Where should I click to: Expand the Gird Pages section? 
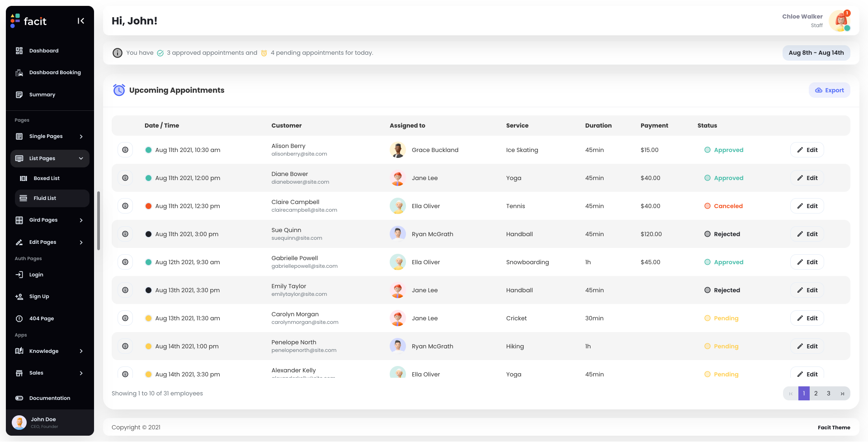pyautogui.click(x=50, y=220)
